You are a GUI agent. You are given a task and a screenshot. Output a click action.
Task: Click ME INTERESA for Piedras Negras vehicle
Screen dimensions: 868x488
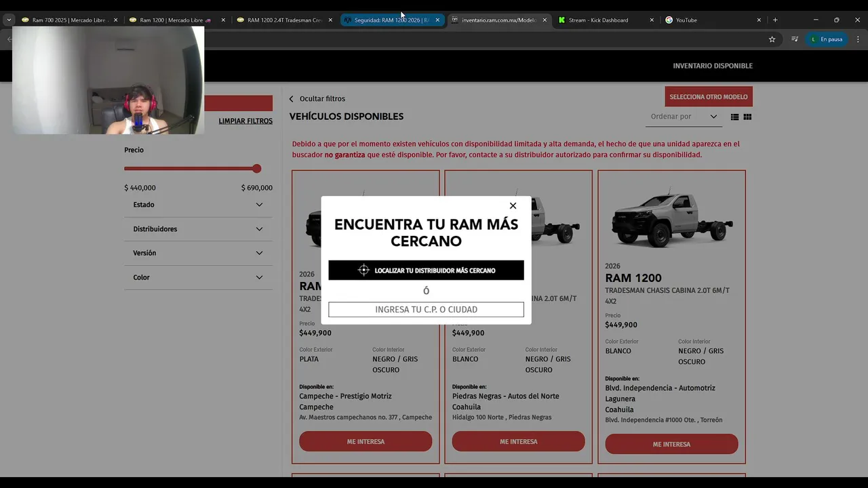(519, 441)
